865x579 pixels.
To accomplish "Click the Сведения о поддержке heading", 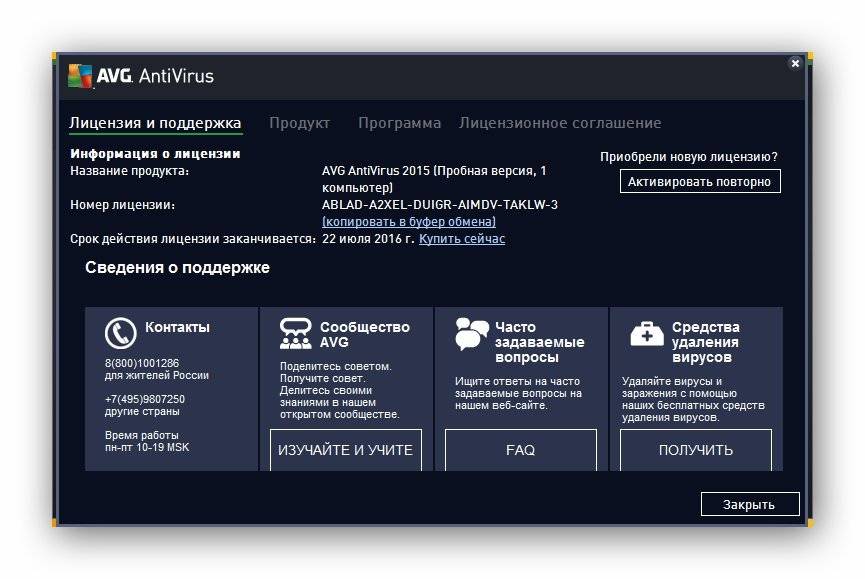I will (x=177, y=267).
